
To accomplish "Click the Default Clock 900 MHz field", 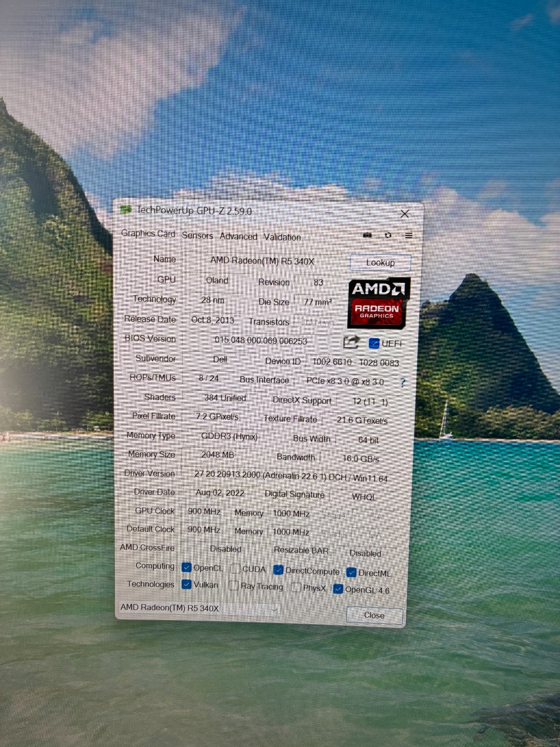I will pyautogui.click(x=204, y=529).
